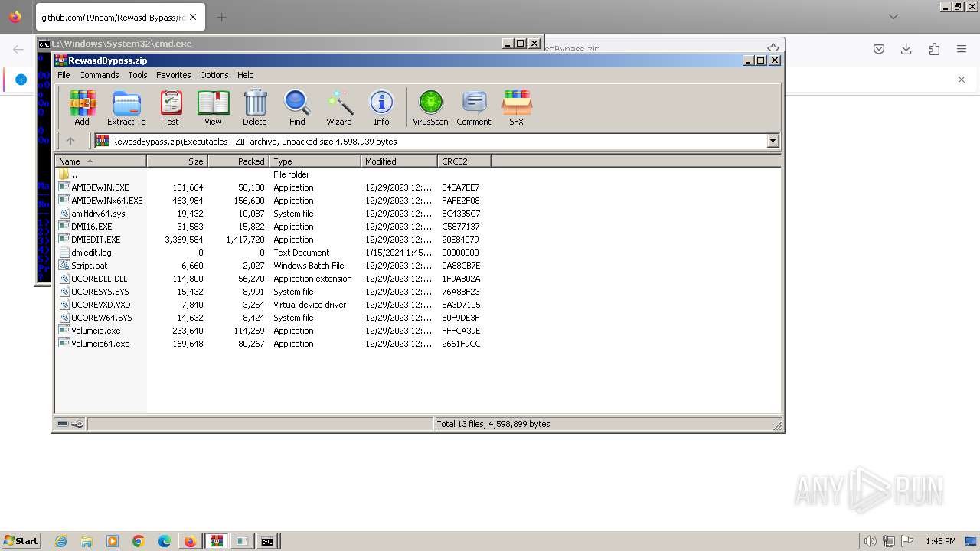Run the Test archive tool
The width and height of the screenshot is (980, 551).
tap(171, 107)
